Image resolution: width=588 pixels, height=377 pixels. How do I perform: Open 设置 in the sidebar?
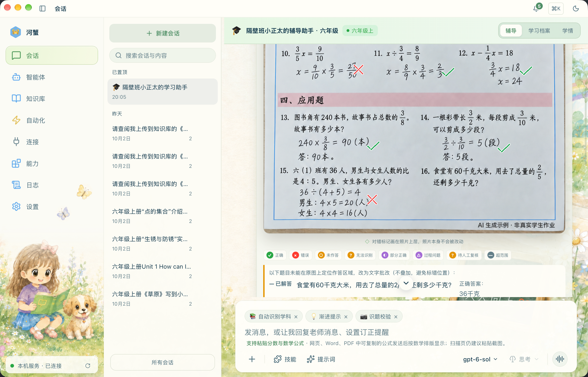pyautogui.click(x=52, y=207)
